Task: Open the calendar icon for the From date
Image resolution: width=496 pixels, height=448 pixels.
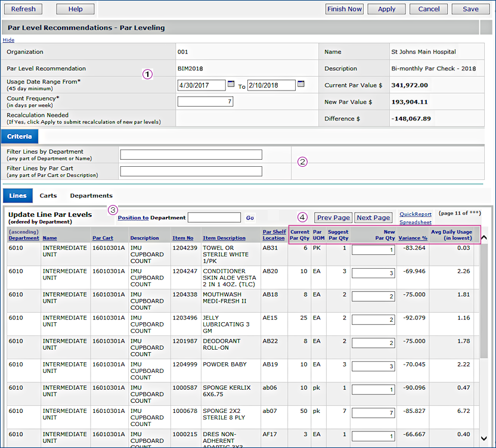Action: click(x=231, y=85)
